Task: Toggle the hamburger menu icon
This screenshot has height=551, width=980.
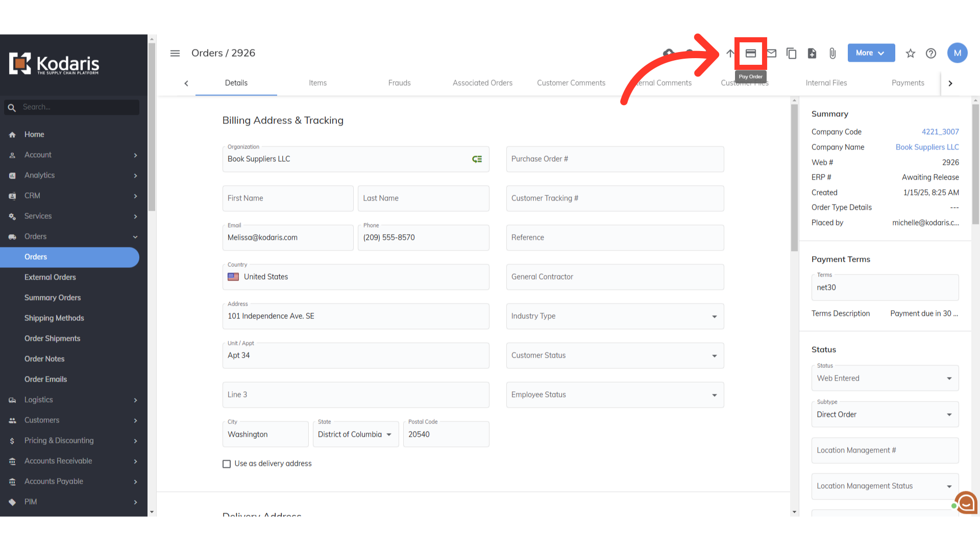Action: pos(175,53)
